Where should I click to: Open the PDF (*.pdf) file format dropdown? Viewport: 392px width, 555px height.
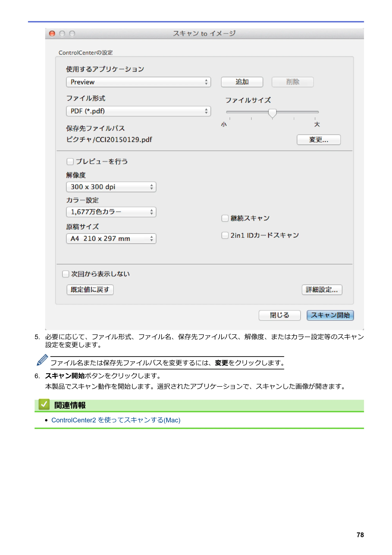138,111
